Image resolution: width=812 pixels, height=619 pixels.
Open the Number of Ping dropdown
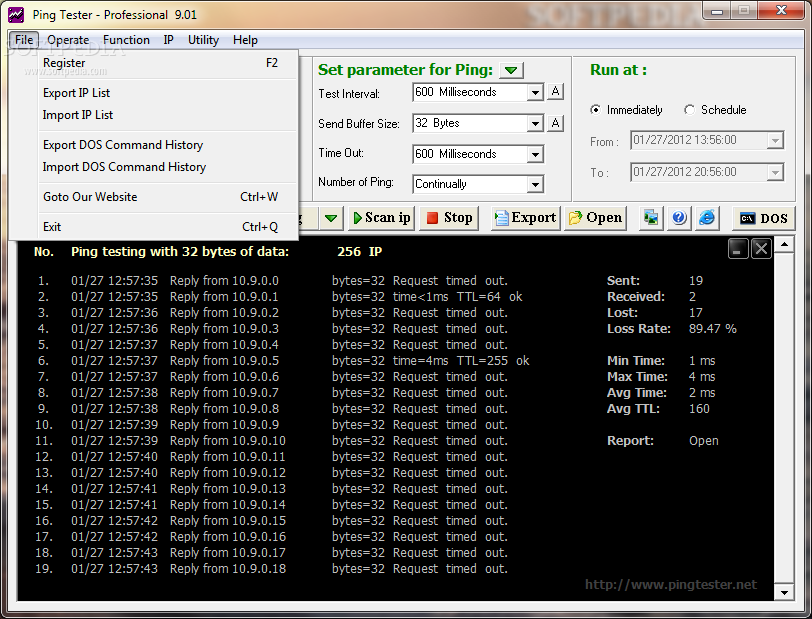point(535,184)
